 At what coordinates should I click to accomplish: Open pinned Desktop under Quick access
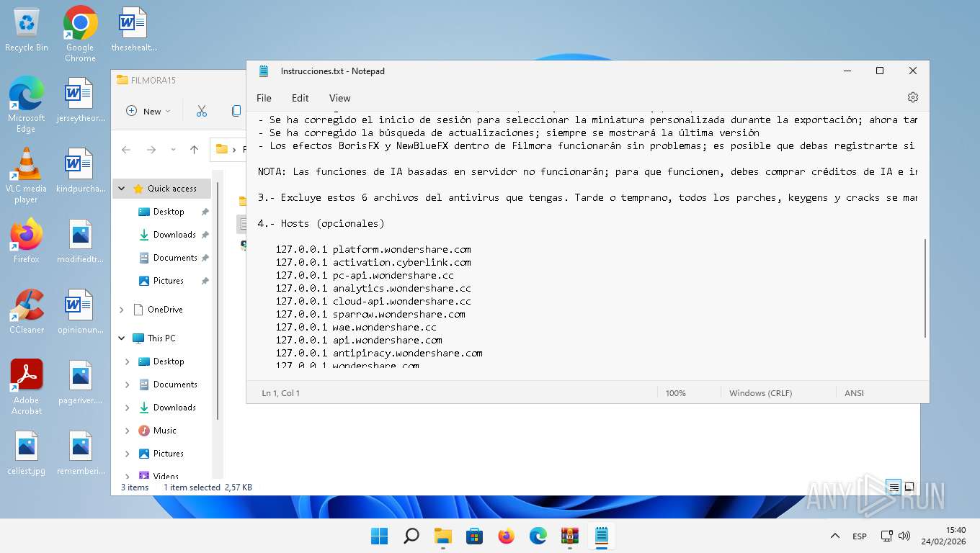pyautogui.click(x=169, y=212)
